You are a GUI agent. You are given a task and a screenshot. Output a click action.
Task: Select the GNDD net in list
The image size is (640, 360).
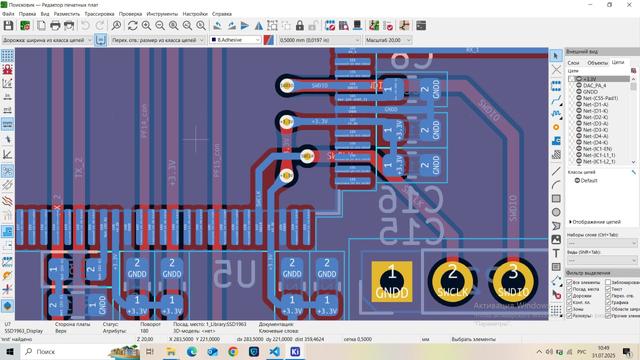click(x=590, y=92)
